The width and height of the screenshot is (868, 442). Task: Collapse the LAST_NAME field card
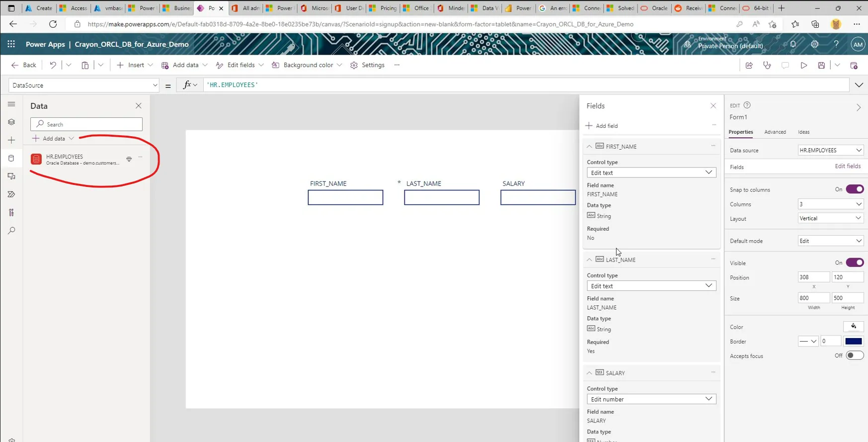tap(589, 260)
